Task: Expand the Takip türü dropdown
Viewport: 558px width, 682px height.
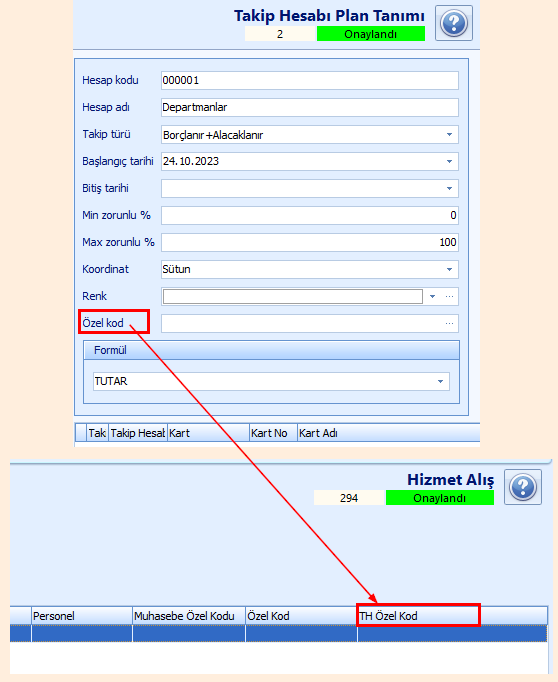Action: click(x=449, y=134)
